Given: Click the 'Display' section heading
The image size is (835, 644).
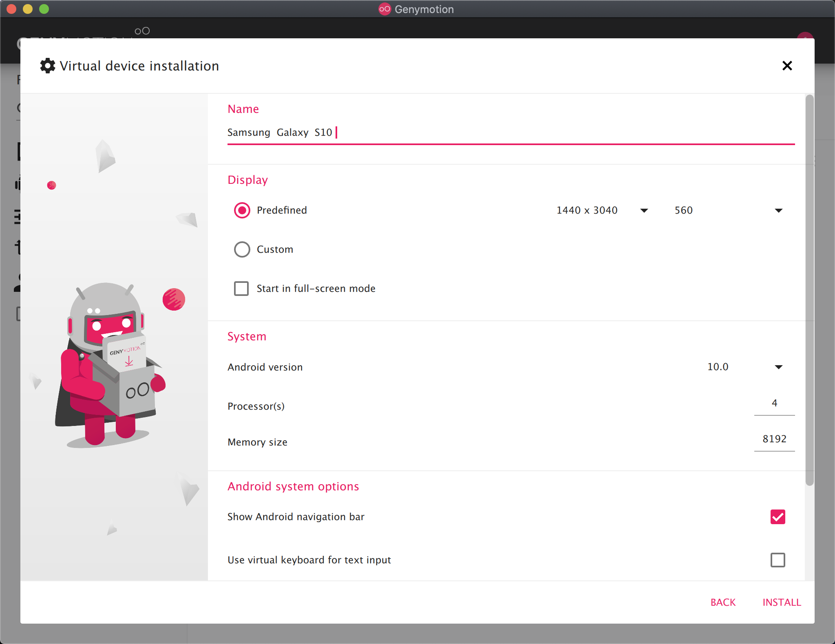Looking at the screenshot, I should (247, 180).
